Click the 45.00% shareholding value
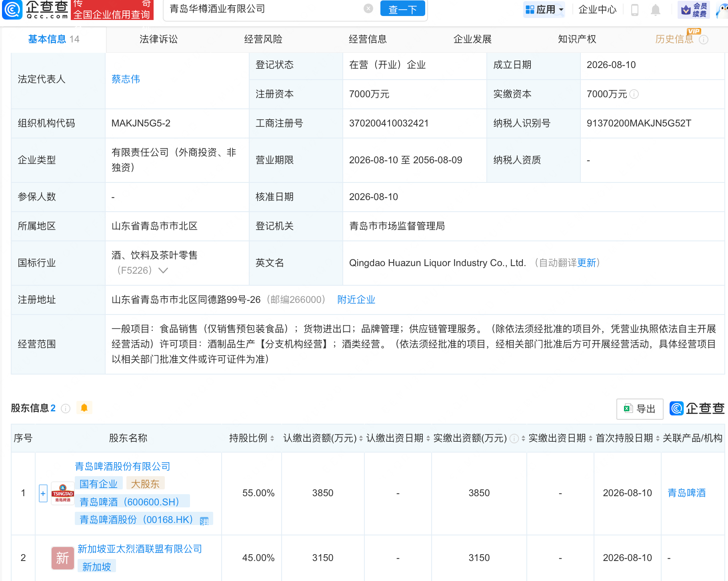The height and width of the screenshot is (581, 728). pos(258,558)
